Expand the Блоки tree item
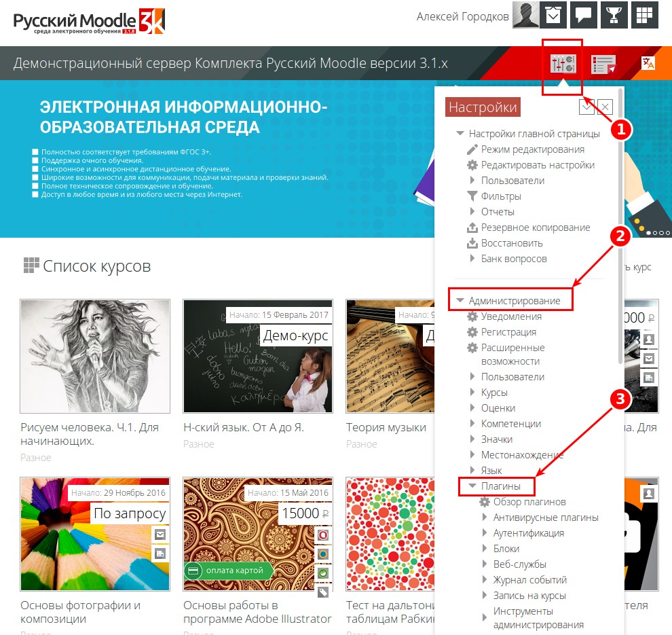Viewport: 672px width, 635px height. click(485, 549)
